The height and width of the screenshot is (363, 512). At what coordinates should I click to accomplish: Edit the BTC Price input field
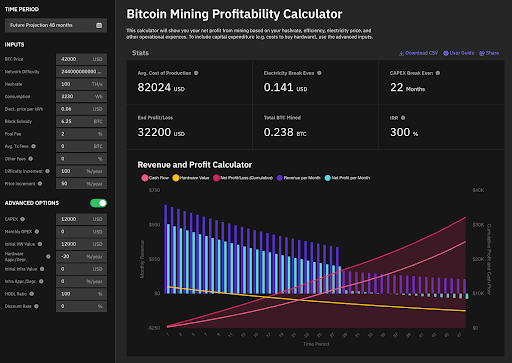(x=81, y=59)
